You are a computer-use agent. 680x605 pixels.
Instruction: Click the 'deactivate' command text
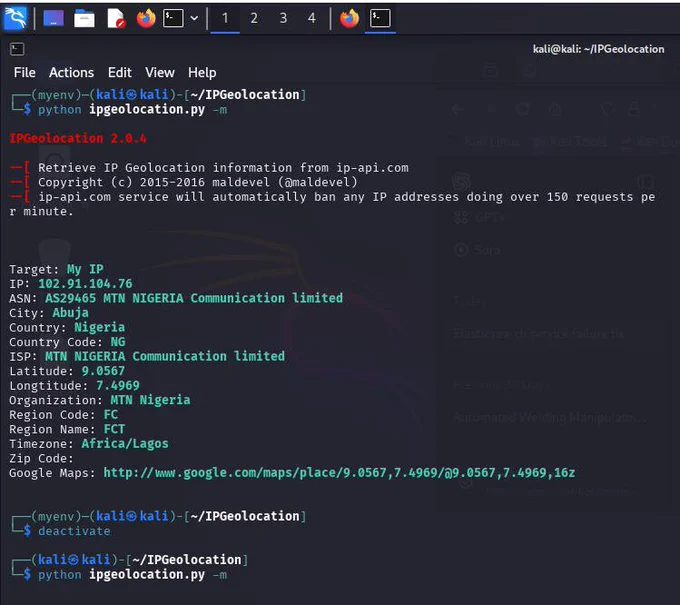[x=74, y=531]
